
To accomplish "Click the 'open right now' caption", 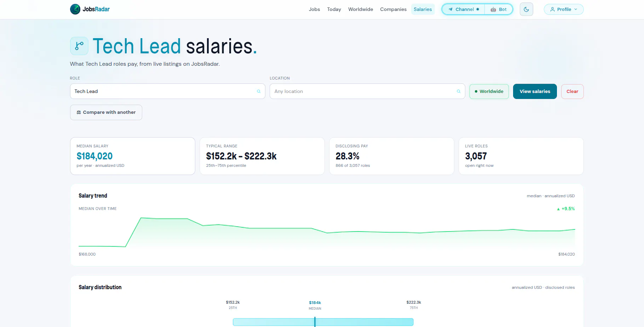I will 479,165.
